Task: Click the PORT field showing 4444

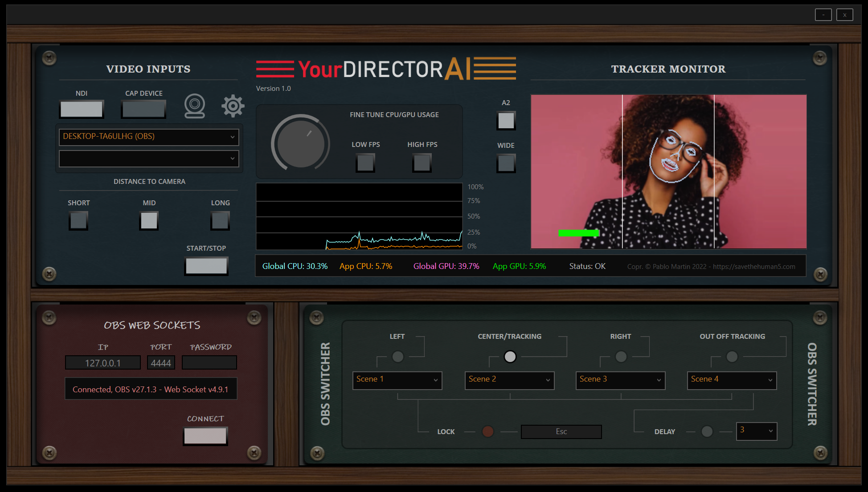Action: [161, 363]
